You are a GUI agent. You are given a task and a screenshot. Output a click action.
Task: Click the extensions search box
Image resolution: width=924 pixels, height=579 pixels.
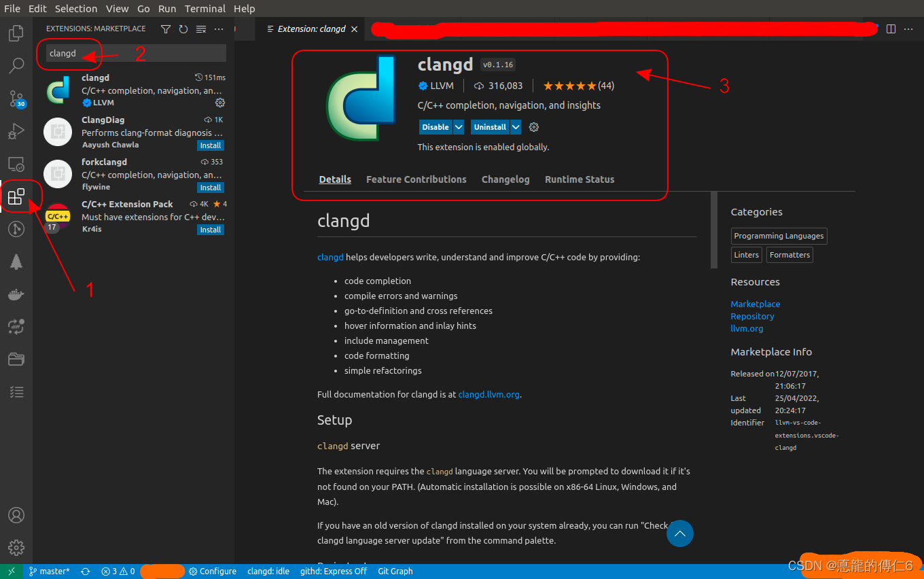tap(136, 53)
